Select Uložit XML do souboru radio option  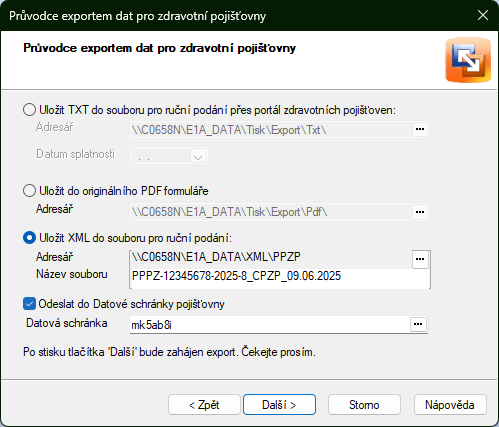pyautogui.click(x=29, y=238)
